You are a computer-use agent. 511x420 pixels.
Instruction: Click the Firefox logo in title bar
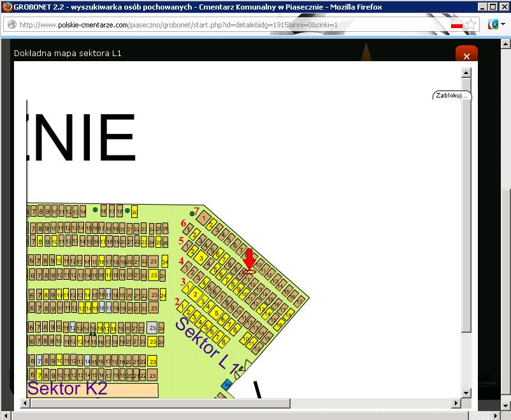click(7, 7)
